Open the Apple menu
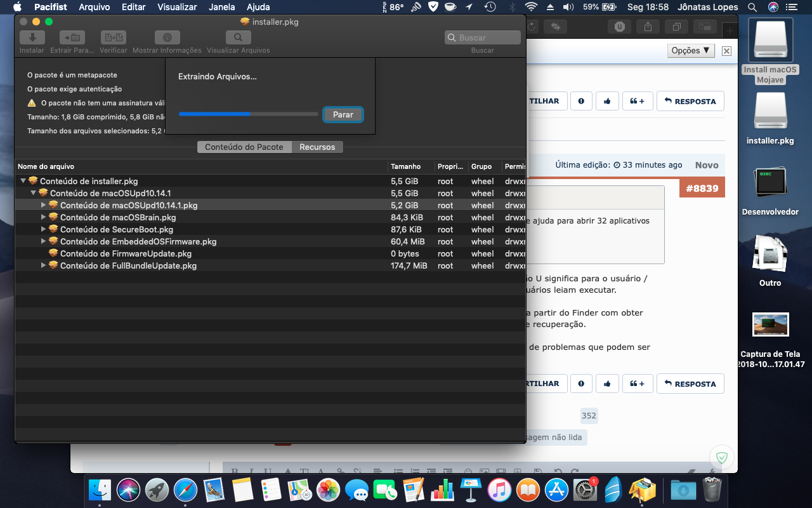 click(17, 7)
